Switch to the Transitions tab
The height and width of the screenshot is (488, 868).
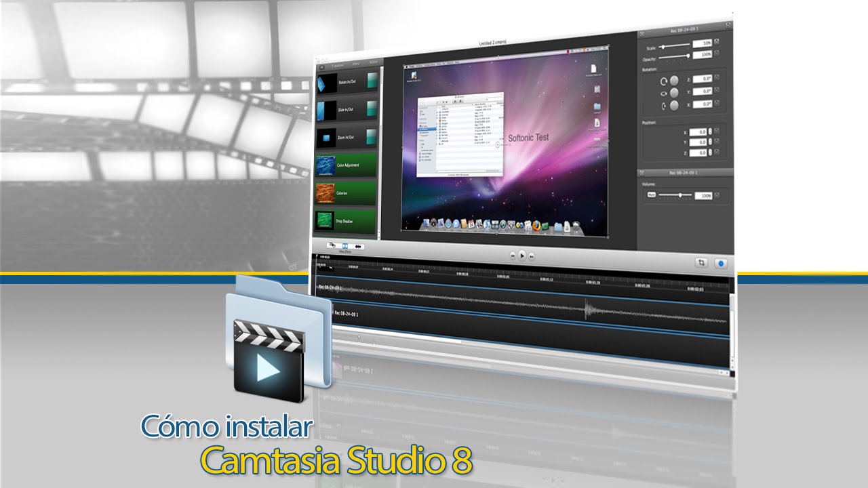click(338, 64)
